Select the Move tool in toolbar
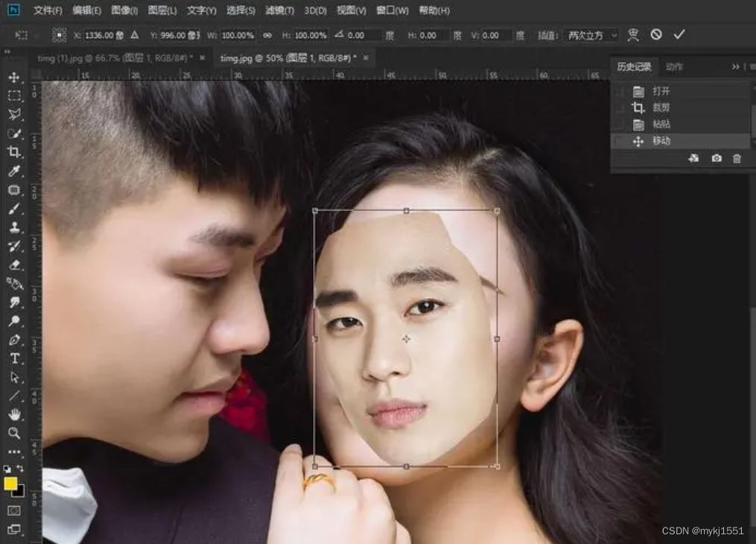 14,78
